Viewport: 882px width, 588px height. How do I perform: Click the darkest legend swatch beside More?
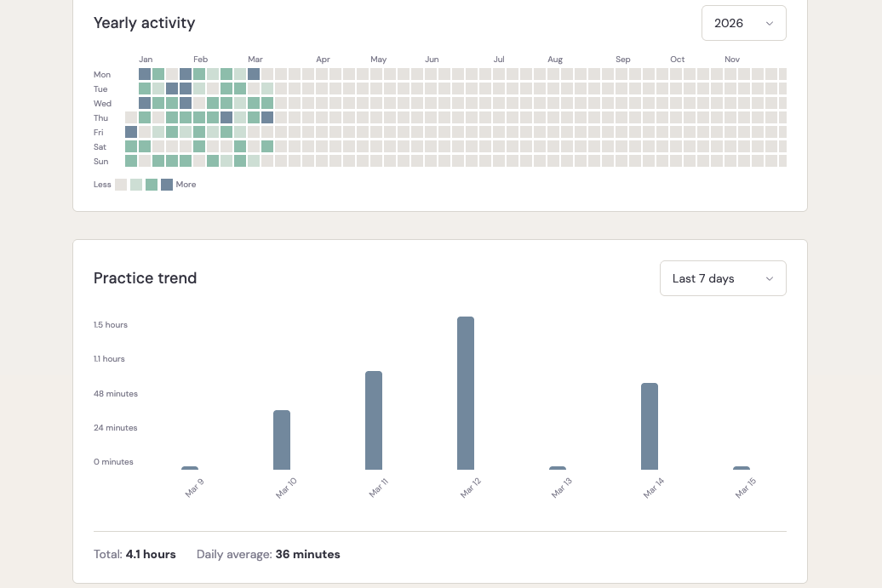167,185
